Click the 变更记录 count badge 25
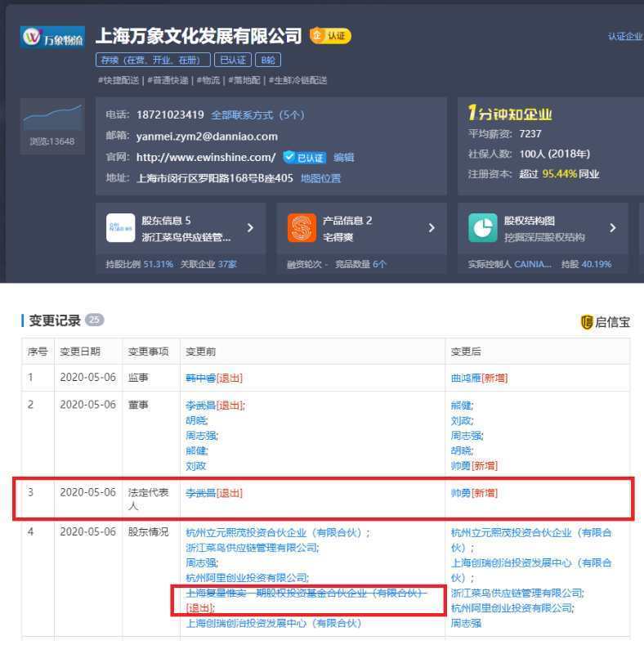Image resolution: width=644 pixels, height=654 pixels. click(x=95, y=320)
